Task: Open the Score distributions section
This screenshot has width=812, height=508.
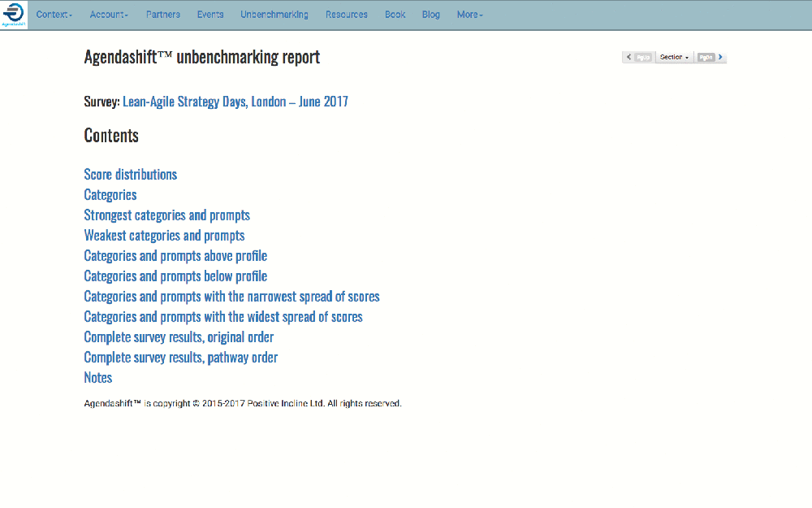Action: tap(130, 174)
